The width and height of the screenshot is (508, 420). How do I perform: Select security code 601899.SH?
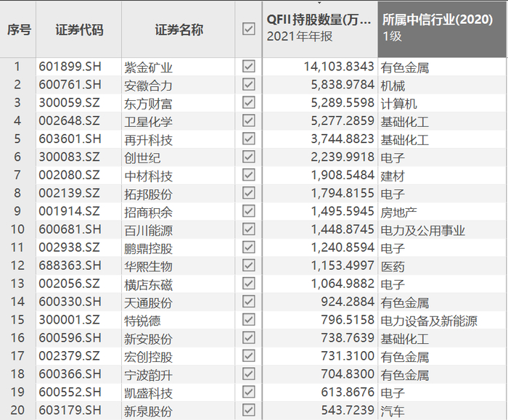pyautogui.click(x=70, y=67)
